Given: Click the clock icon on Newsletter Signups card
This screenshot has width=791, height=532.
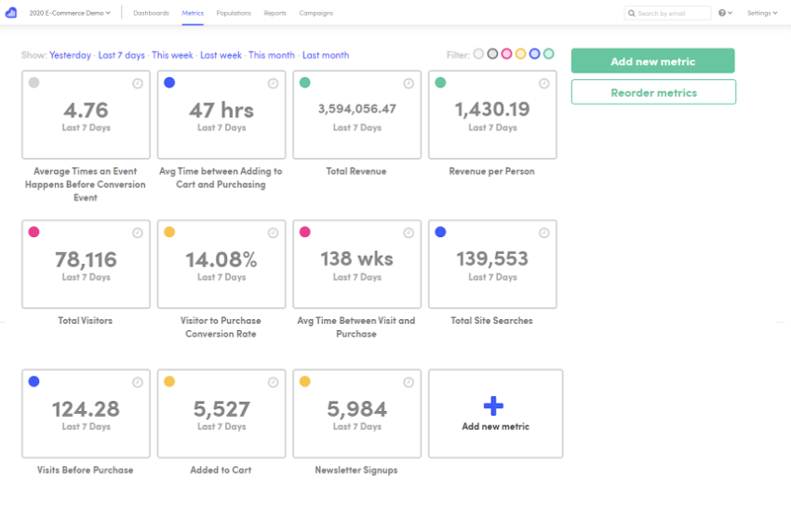Looking at the screenshot, I should coord(409,382).
